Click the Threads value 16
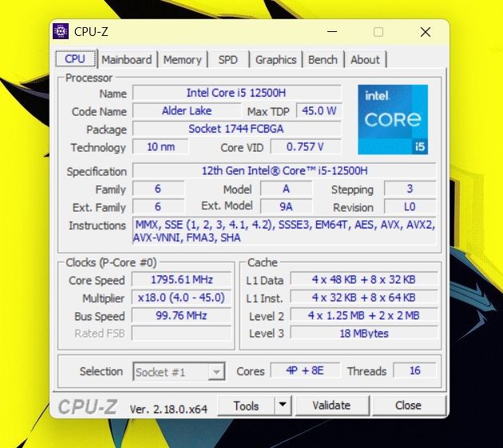Screen dimensions: 503x448 pos(414,371)
